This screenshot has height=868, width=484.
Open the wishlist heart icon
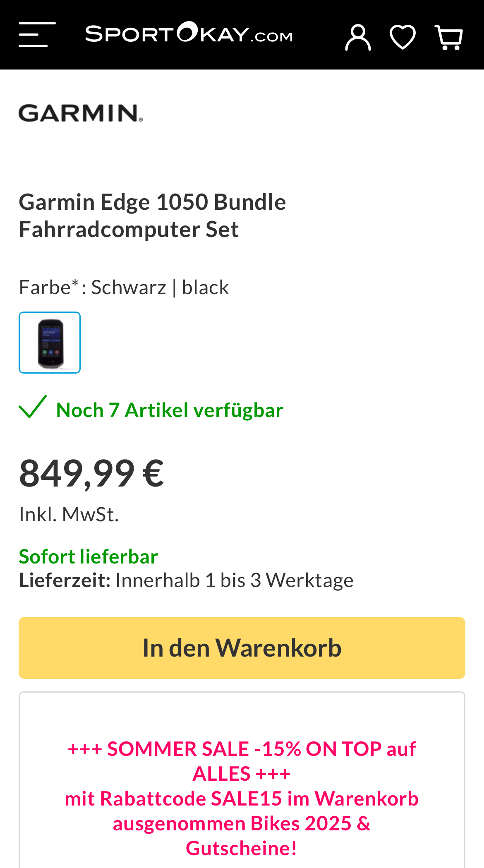click(x=403, y=37)
